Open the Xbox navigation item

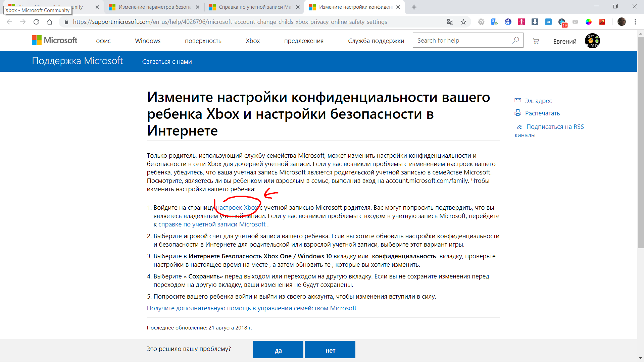253,41
